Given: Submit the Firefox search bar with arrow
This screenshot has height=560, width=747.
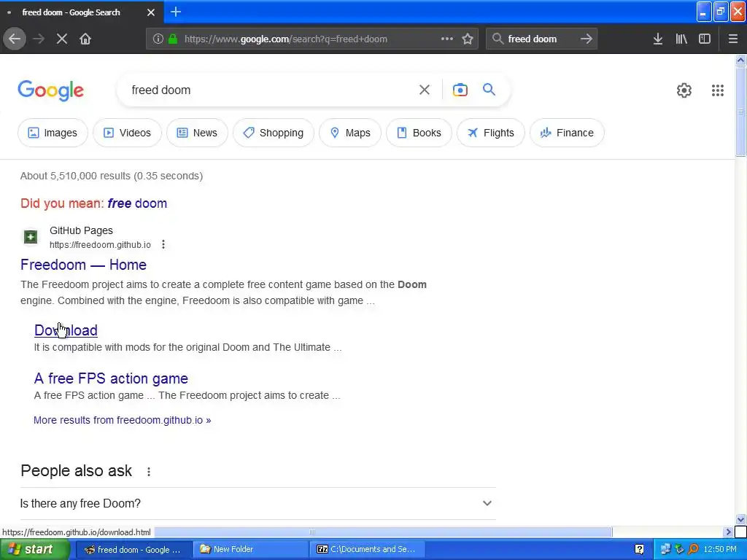Looking at the screenshot, I should pyautogui.click(x=587, y=39).
